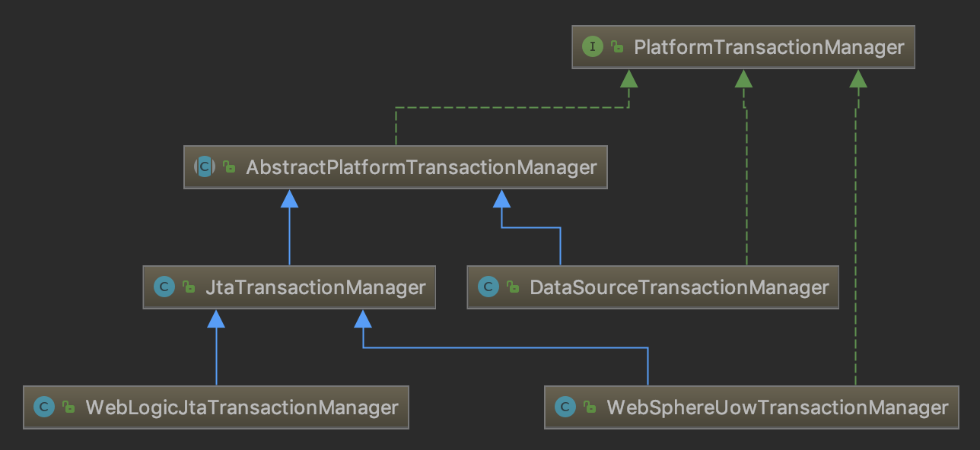
Task: Click the green lock icon on AbstractPlatformTransactionManager
Action: pyautogui.click(x=229, y=167)
